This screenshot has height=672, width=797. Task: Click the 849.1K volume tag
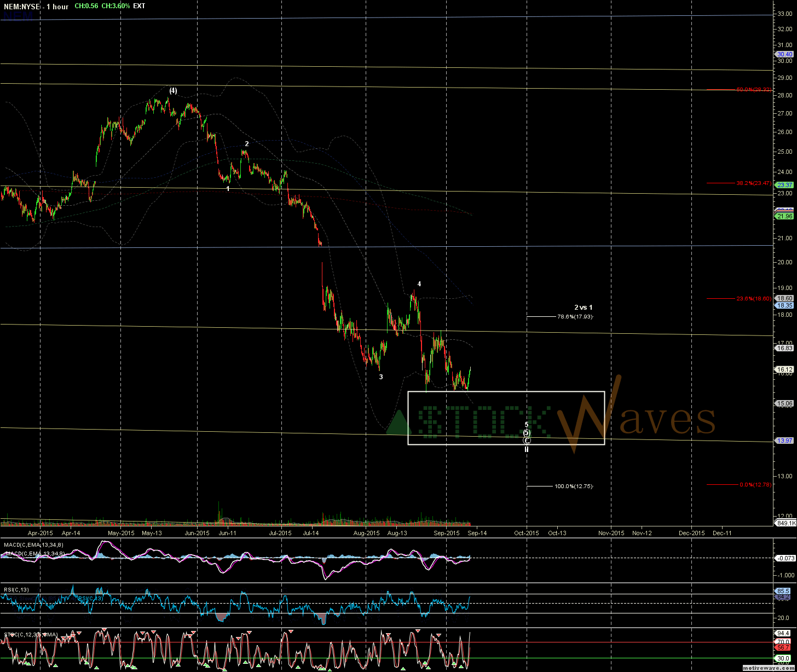(x=785, y=523)
